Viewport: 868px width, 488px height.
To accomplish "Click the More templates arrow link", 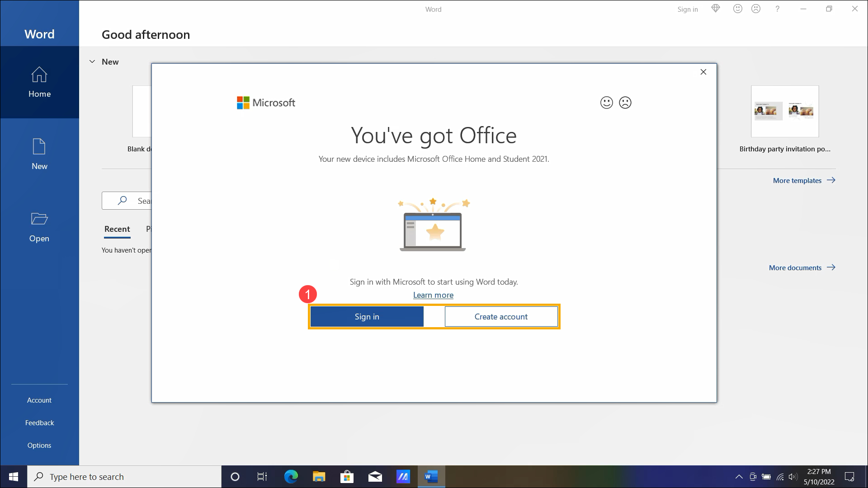I will 805,180.
